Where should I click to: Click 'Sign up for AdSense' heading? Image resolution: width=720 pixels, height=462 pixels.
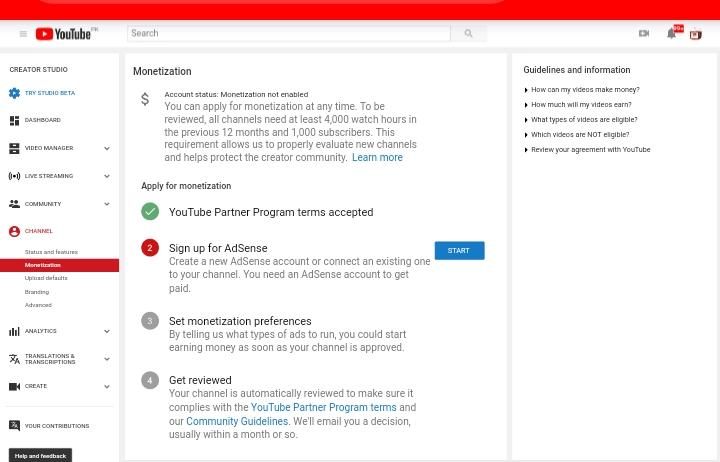(218, 248)
